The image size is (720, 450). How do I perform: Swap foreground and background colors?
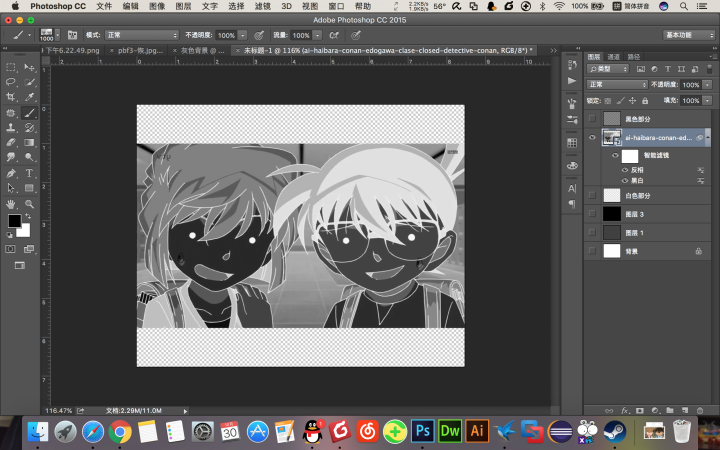tap(28, 216)
